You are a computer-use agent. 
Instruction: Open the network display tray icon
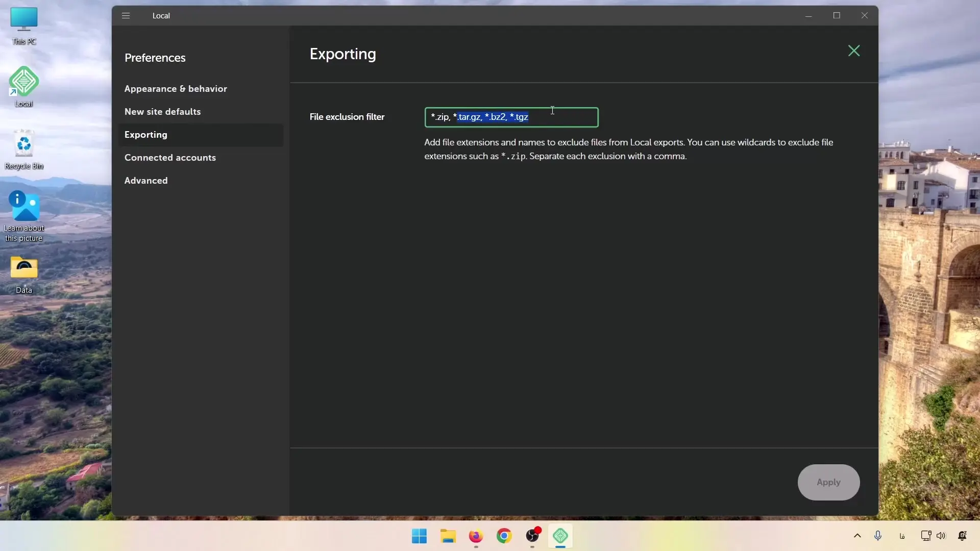point(925,536)
